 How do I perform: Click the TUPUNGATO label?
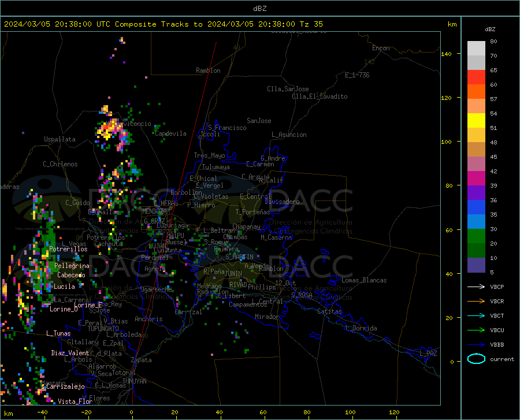[103, 329]
